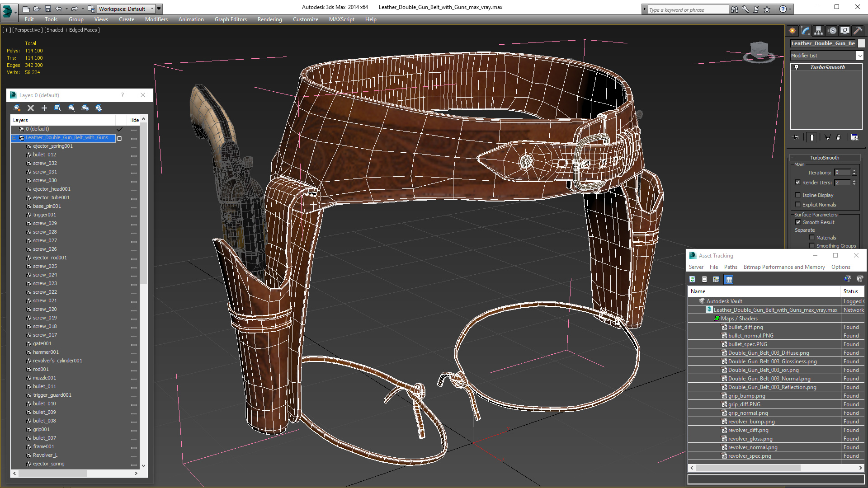Open the Hierarchy command panel tab
Viewport: 868px width, 488px height.
click(818, 31)
